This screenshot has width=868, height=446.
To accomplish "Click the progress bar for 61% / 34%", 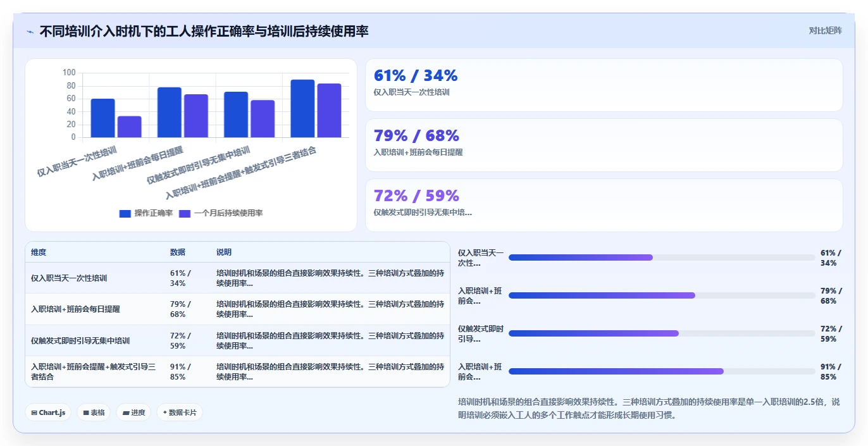I will [662, 257].
